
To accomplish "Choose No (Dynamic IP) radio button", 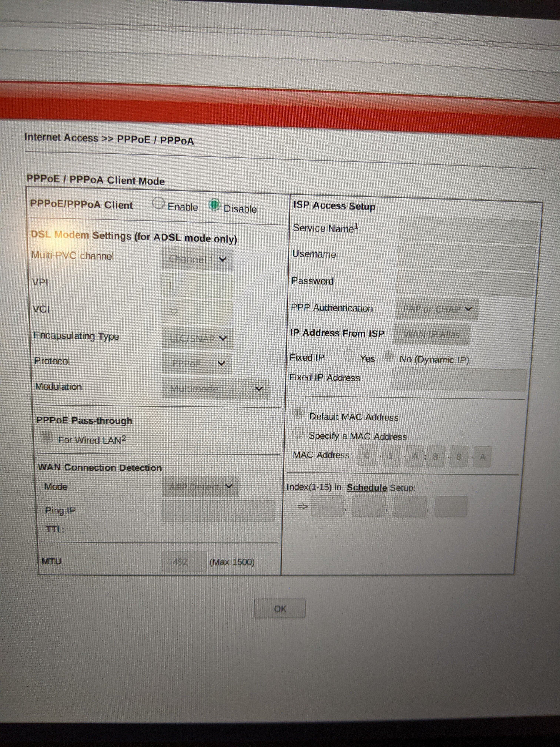I will pos(389,356).
